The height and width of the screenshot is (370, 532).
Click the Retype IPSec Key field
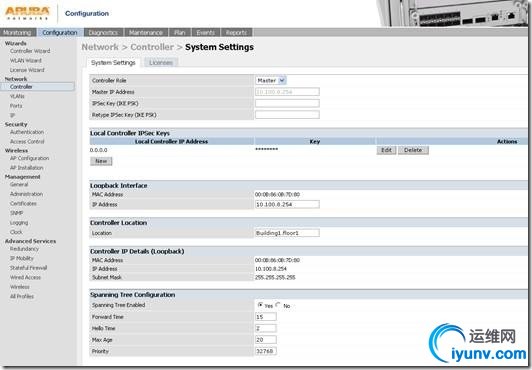click(x=287, y=115)
